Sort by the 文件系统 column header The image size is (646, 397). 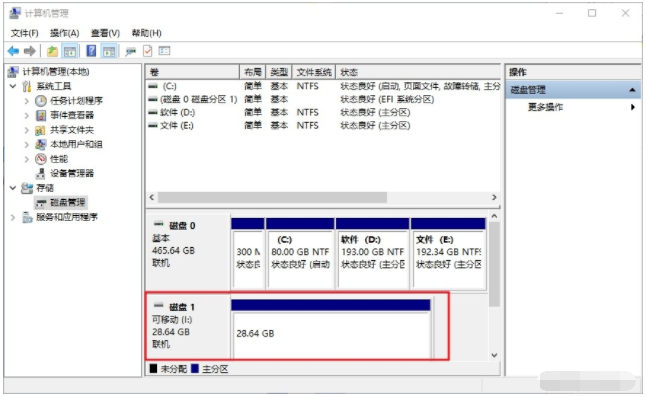click(x=314, y=72)
